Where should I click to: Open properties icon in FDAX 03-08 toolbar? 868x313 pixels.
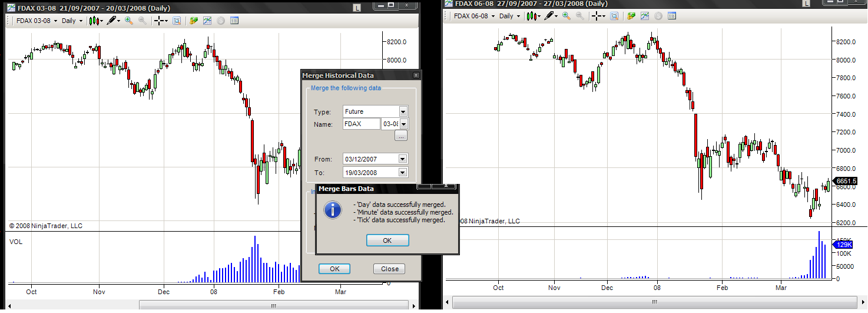coord(234,21)
